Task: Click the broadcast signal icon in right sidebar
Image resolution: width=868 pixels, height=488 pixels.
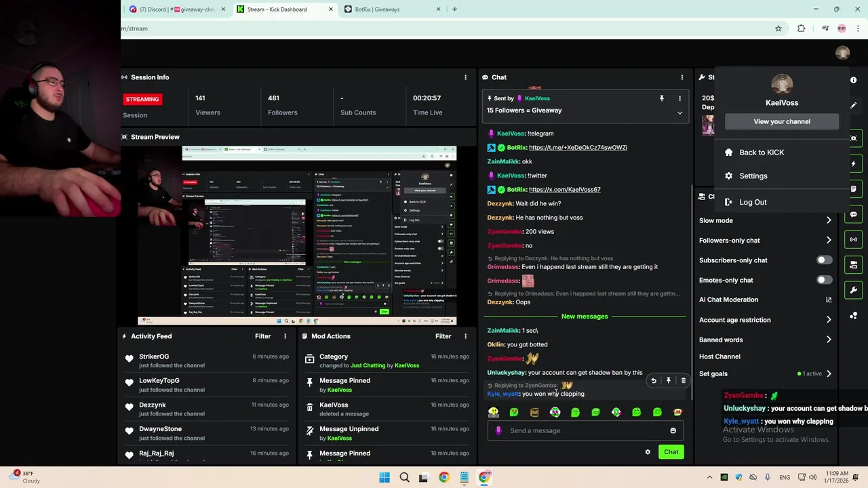Action: (853, 239)
